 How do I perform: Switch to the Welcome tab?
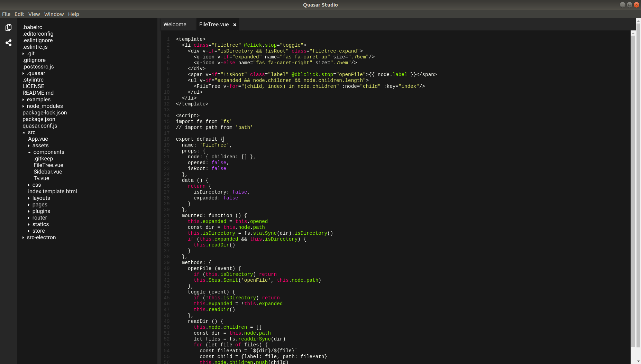(x=175, y=24)
